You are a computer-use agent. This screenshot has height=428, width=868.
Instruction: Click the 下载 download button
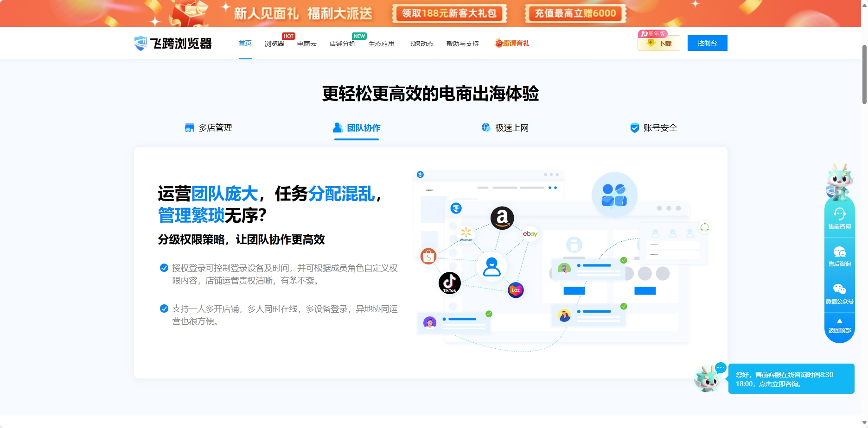[659, 43]
